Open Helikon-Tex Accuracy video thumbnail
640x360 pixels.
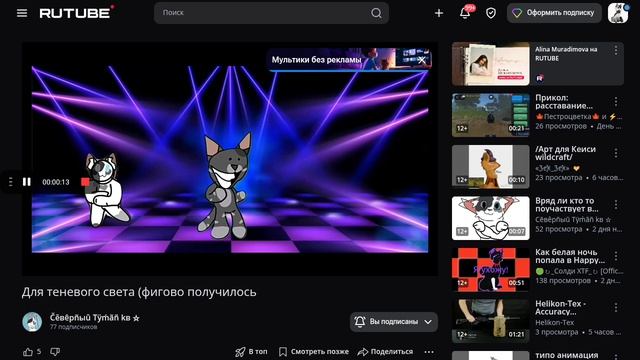coord(491,321)
